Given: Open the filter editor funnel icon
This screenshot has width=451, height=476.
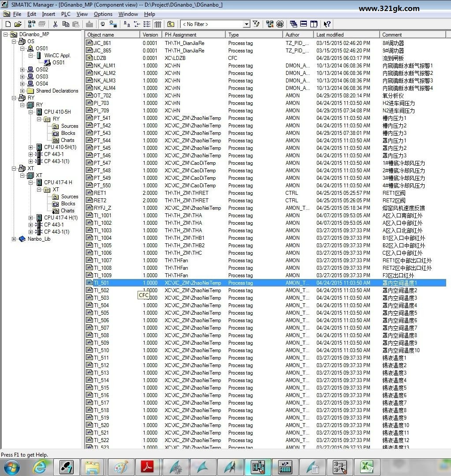Looking at the screenshot, I should pyautogui.click(x=256, y=24).
